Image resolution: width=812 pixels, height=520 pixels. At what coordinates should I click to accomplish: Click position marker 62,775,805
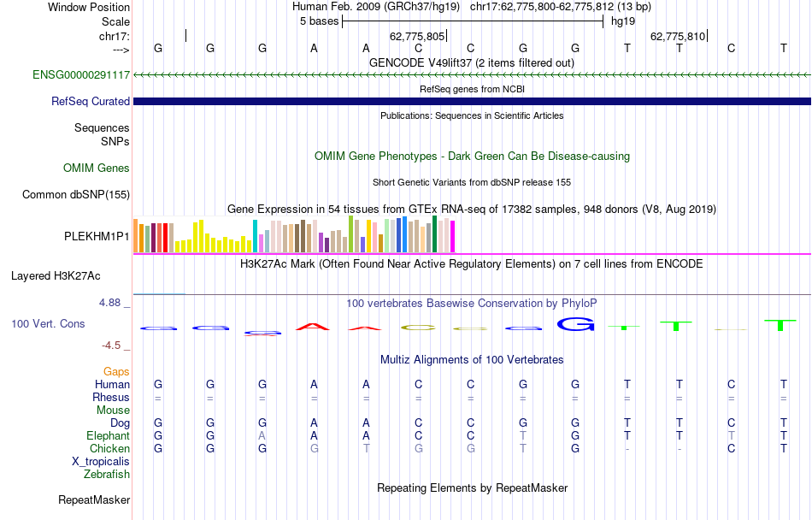[x=417, y=36]
